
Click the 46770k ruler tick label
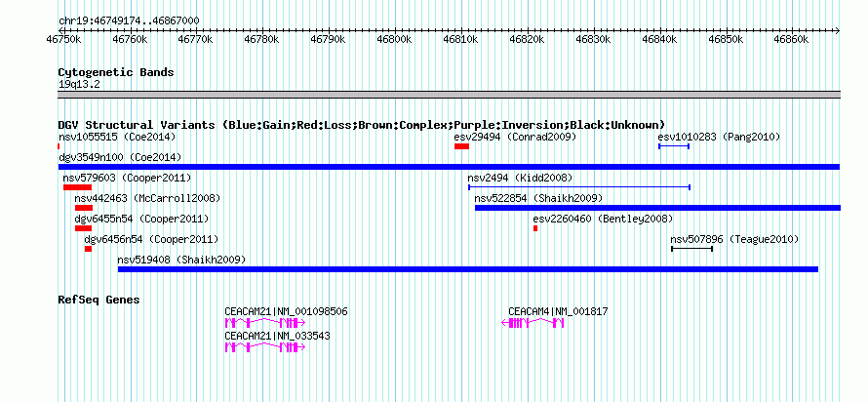pos(196,39)
